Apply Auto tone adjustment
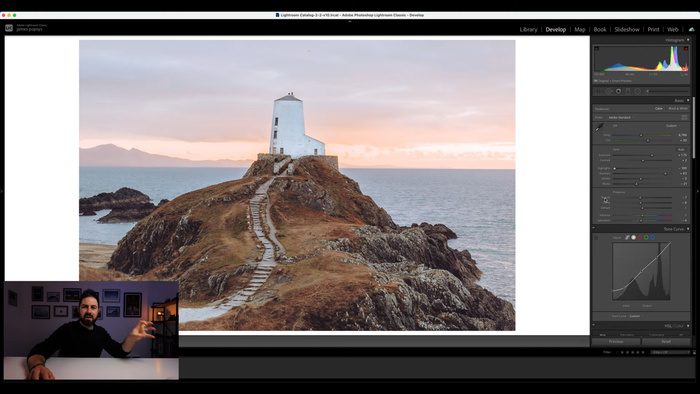Image resolution: width=700 pixels, height=394 pixels. [681, 149]
